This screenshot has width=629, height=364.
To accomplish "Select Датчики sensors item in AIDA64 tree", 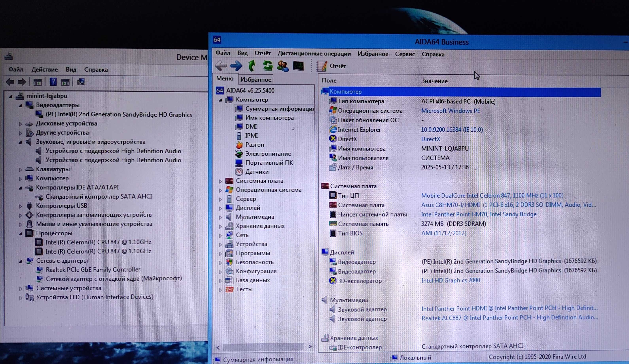I will coord(257,172).
